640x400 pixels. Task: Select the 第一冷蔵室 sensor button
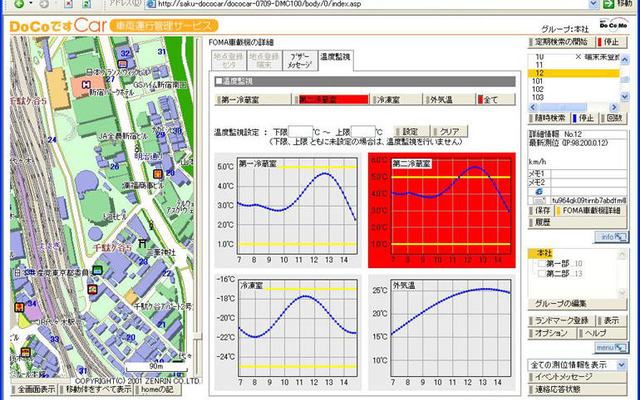(x=253, y=99)
